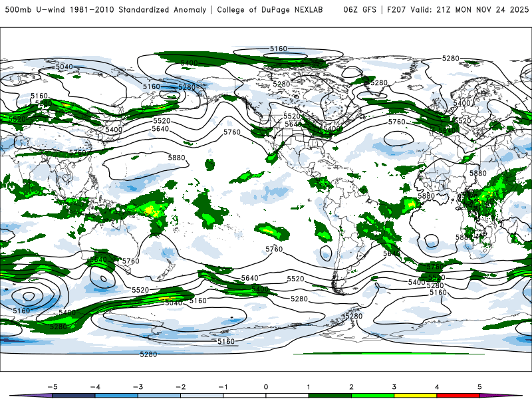This screenshot has height=399, width=532.
Task: Select the red swatch between 4 and 5
Action: (458, 396)
